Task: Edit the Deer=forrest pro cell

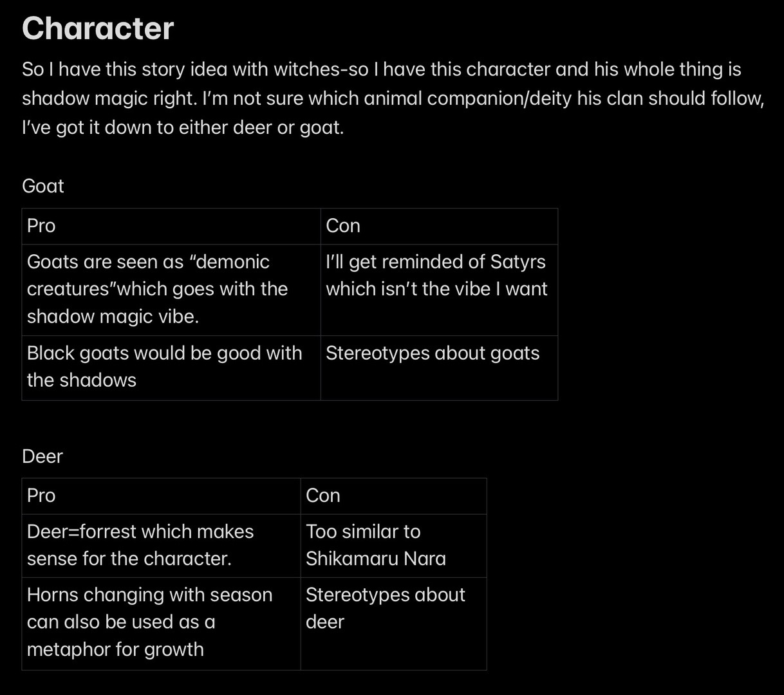Action: click(162, 545)
